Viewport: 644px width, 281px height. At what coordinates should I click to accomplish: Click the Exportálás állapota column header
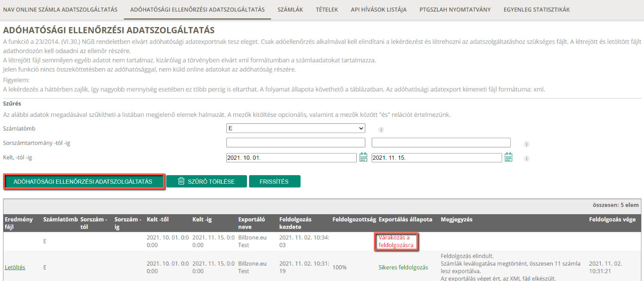[x=406, y=219]
